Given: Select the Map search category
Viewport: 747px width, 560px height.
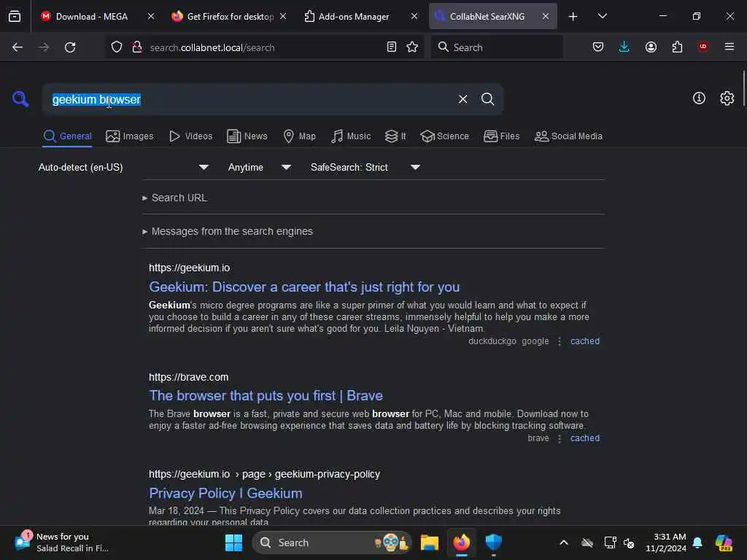Looking at the screenshot, I should 299,136.
